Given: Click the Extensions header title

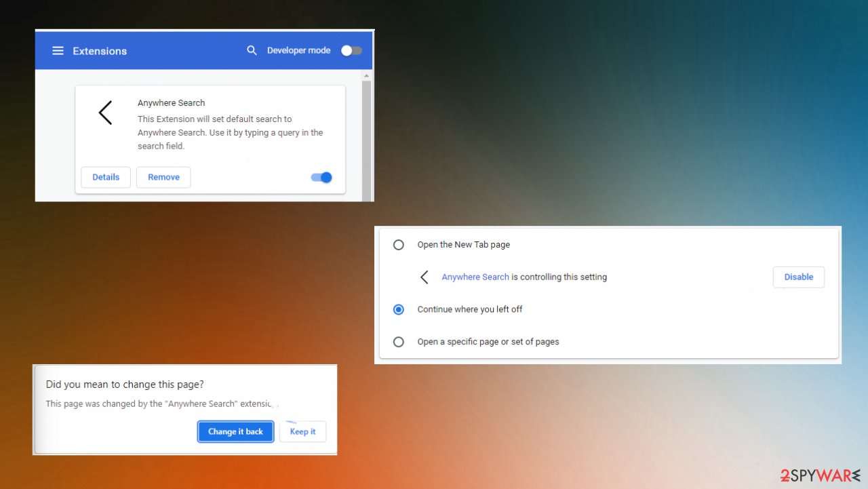Looking at the screenshot, I should pyautogui.click(x=100, y=51).
